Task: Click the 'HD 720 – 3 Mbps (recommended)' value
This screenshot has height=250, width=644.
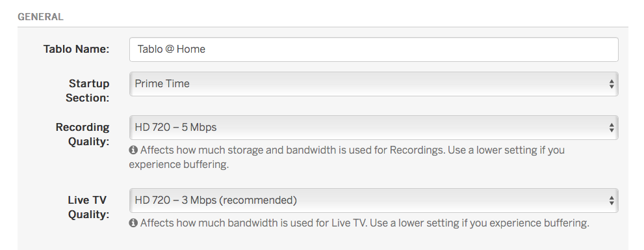Action: pyautogui.click(x=216, y=200)
